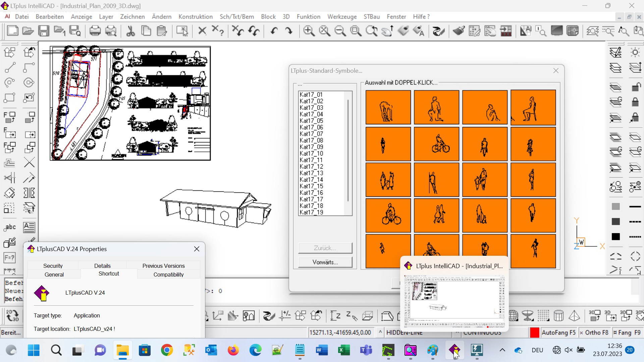Open the STBau menu
Screen dimensions: 644x362
(x=372, y=16)
